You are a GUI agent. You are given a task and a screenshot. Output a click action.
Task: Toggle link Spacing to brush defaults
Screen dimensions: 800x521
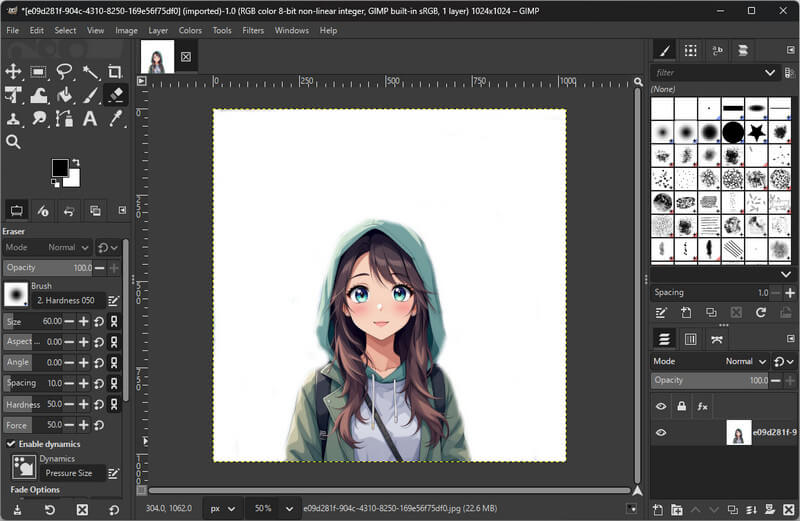pos(114,383)
